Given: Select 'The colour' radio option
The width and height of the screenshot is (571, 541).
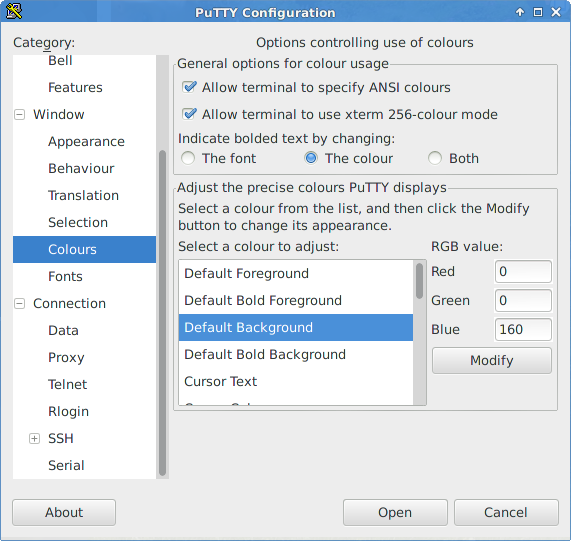Looking at the screenshot, I should coord(311,158).
